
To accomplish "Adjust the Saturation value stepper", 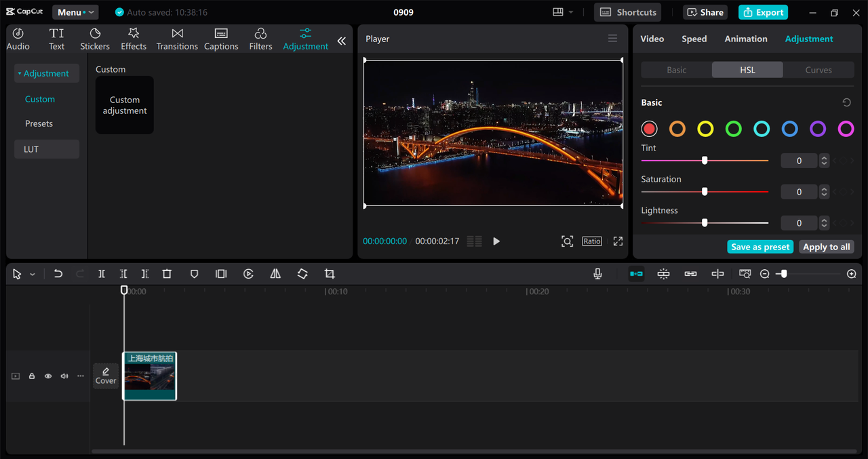I will (x=824, y=192).
